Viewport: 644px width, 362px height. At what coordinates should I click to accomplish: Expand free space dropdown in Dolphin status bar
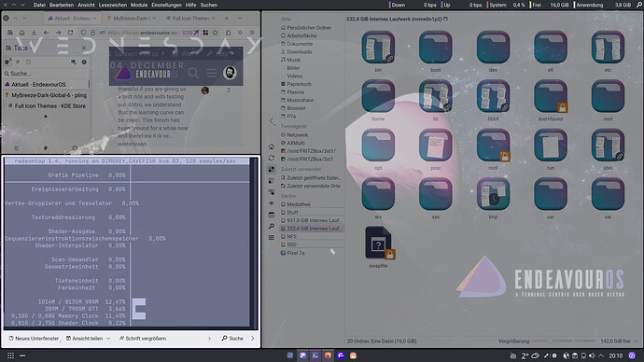[x=637, y=341]
